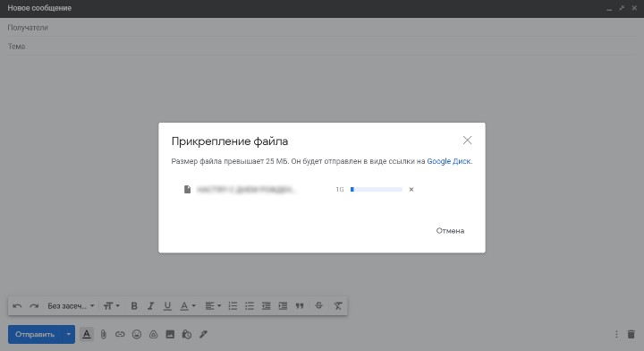This screenshot has width=644, height=351.
Task: Click the file document icon in the dialog
Action: point(187,189)
